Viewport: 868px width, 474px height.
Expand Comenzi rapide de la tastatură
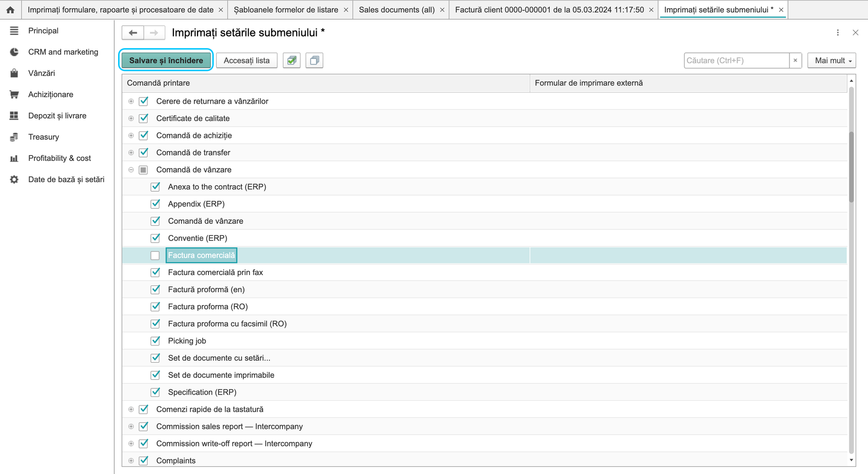[131, 409]
